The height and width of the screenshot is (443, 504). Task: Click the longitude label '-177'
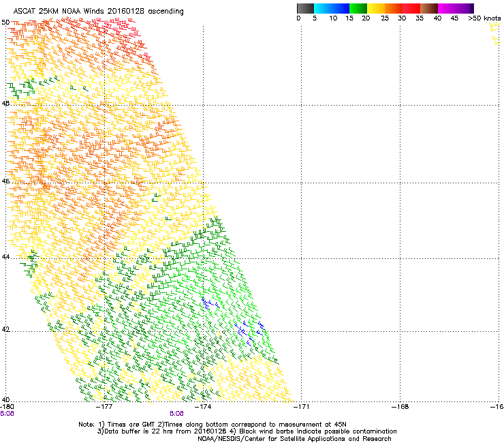click(104, 407)
